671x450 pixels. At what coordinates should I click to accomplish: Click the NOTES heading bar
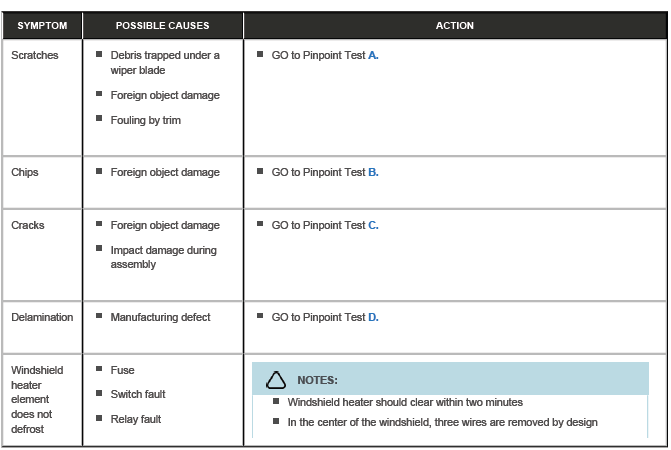click(x=450, y=380)
